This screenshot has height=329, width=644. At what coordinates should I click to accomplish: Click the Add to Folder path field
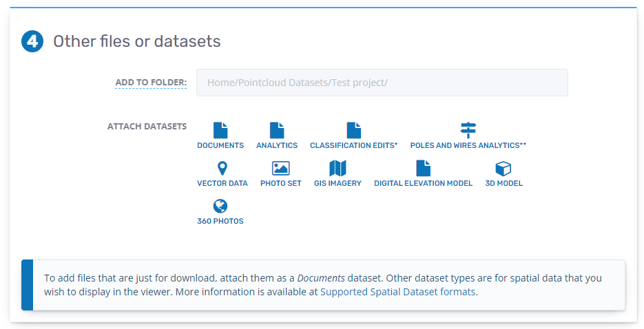382,83
